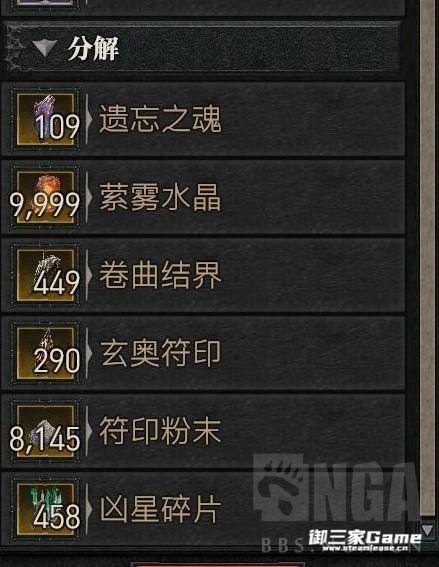Viewport: 439px width, 567px height.
Task: Click the 分解 section header title text
Action: [93, 48]
